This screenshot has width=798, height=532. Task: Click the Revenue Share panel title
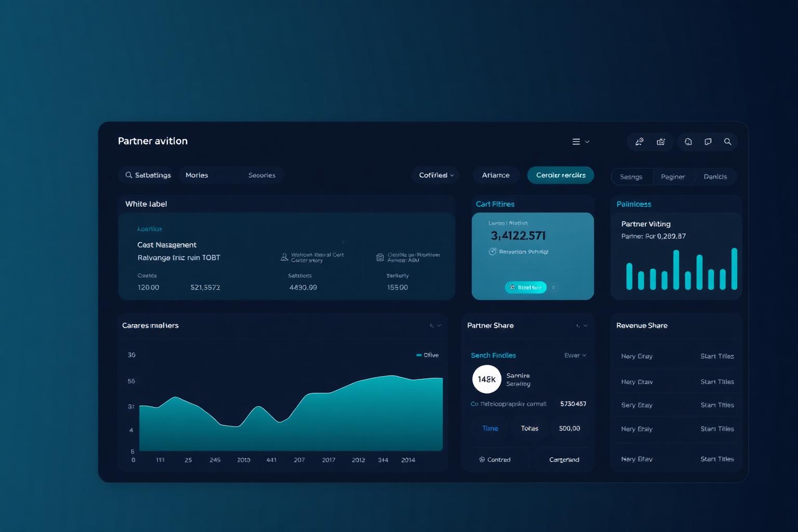pos(642,326)
